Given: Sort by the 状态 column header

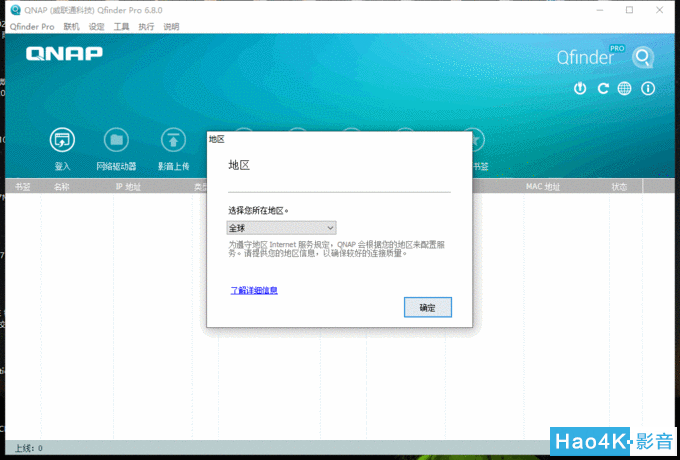Looking at the screenshot, I should point(619,187).
